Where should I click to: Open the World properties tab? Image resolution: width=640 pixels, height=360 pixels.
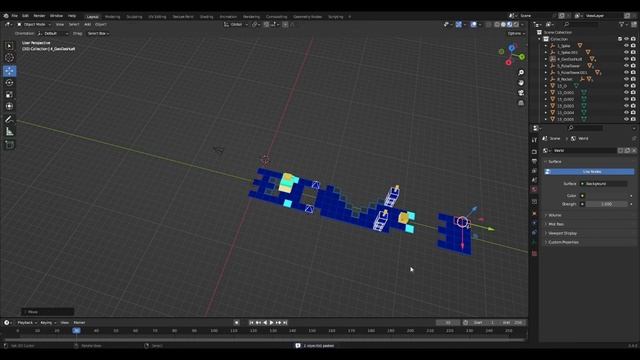pyautogui.click(x=534, y=189)
